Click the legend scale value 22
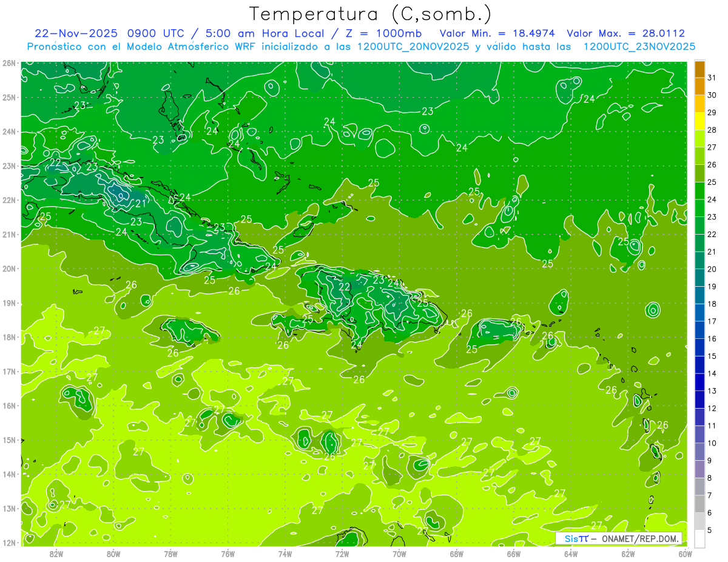Screen dimensions: 728x562 coord(712,234)
